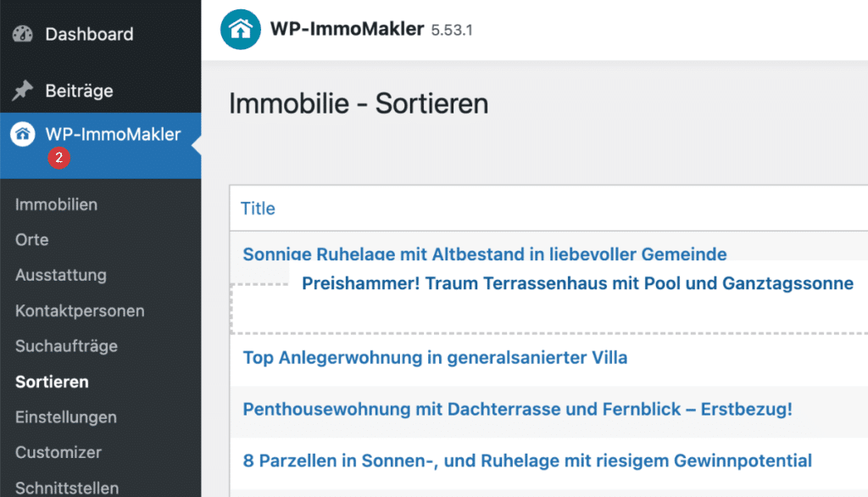The width and height of the screenshot is (868, 497).
Task: Click the WP-ImmoMakler house icon in sidebar
Action: (23, 134)
